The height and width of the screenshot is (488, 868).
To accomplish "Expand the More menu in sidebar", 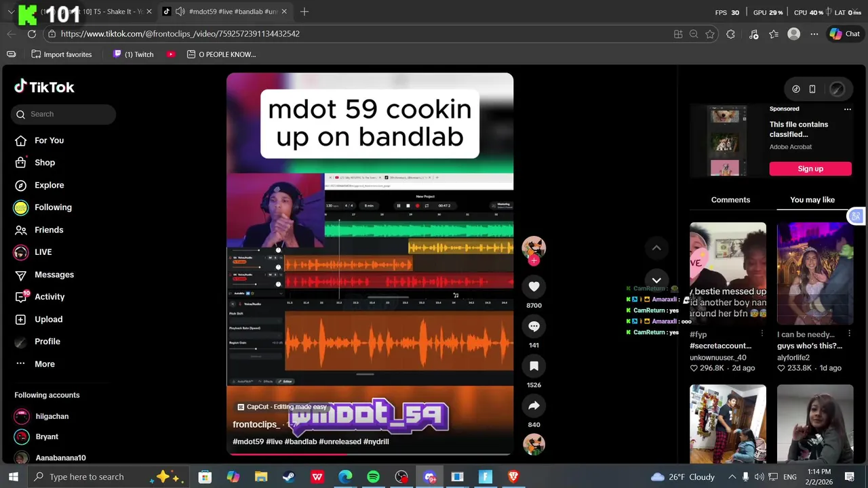I will click(x=35, y=364).
